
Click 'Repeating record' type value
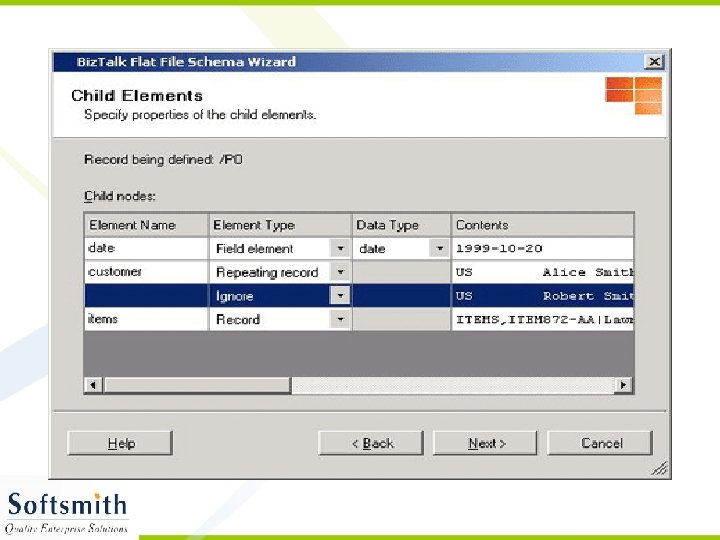[x=267, y=272]
